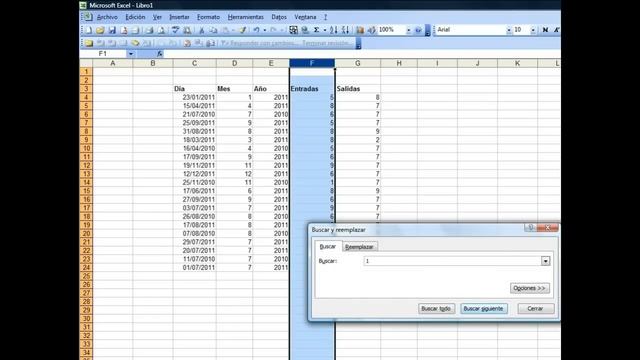Click the AutoSum sigma icon
This screenshot has height=360, width=640.
pos(316,30)
